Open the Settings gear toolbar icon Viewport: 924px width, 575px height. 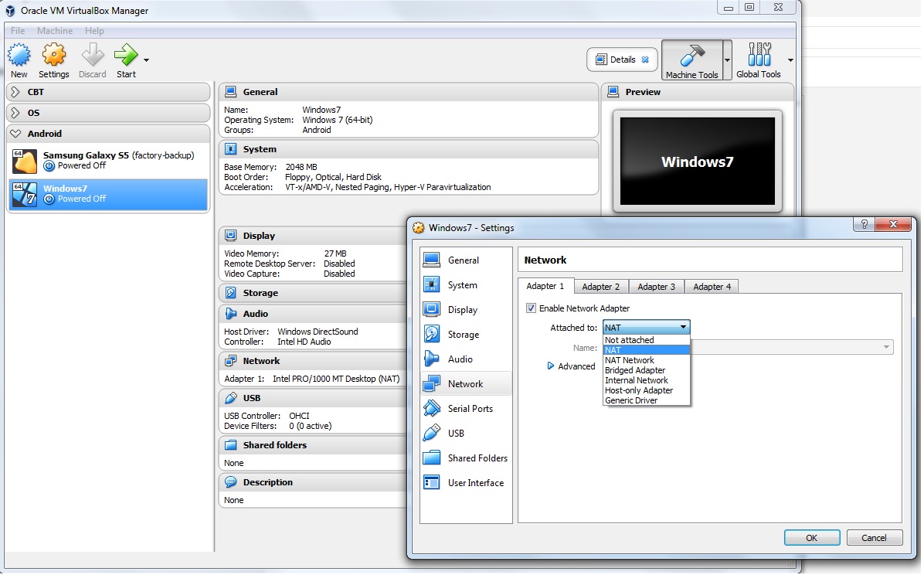(53, 55)
